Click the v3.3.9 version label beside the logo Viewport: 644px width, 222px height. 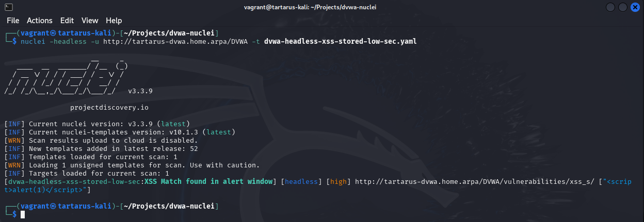(x=140, y=91)
